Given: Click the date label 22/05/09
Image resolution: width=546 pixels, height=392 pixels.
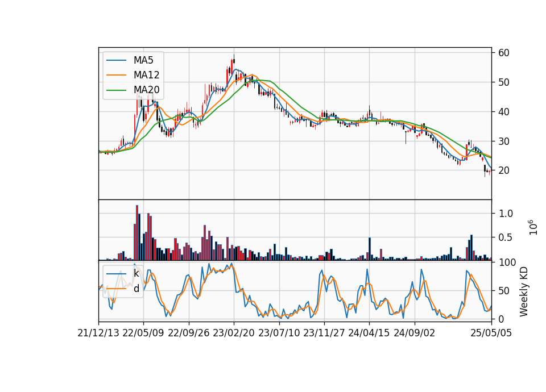Looking at the screenshot, I should pyautogui.click(x=143, y=333).
